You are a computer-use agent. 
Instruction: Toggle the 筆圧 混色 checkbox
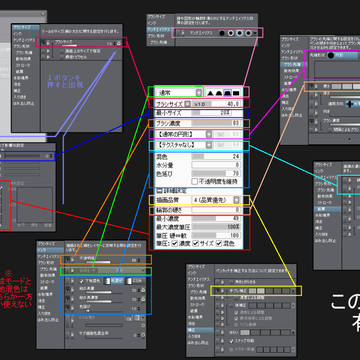click(x=219, y=243)
